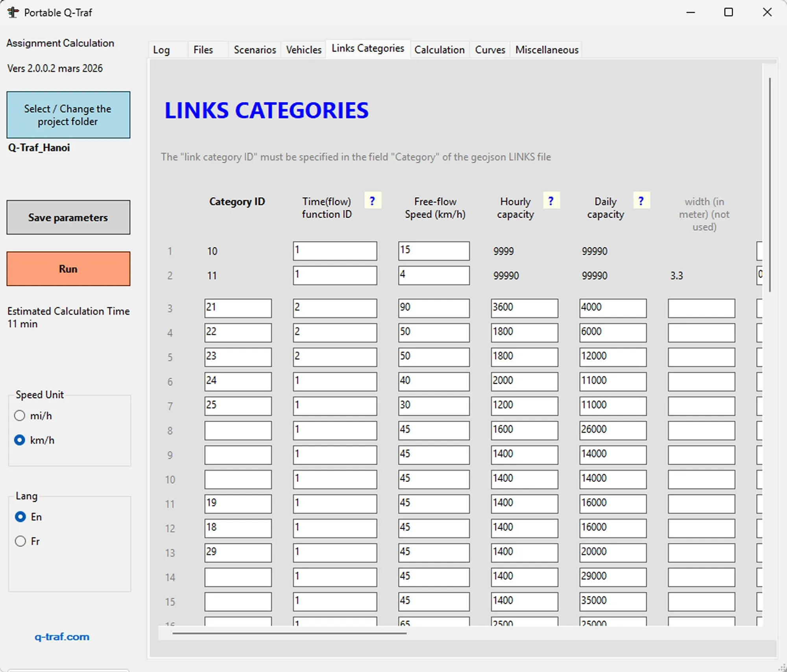
Task: Open the Time(flow) function help popup
Action: click(x=372, y=200)
